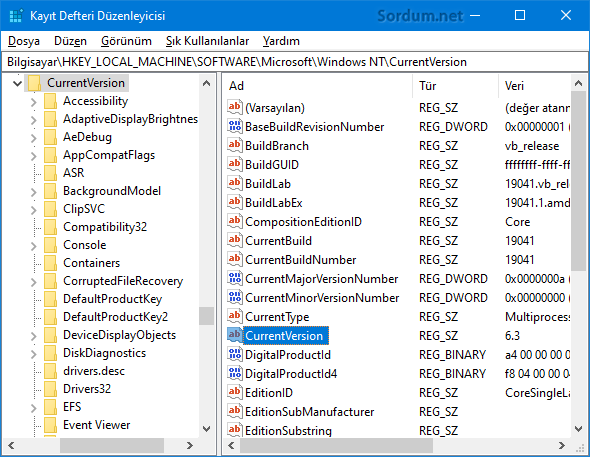Click the 19041 data of CurrentBuild

click(x=519, y=241)
